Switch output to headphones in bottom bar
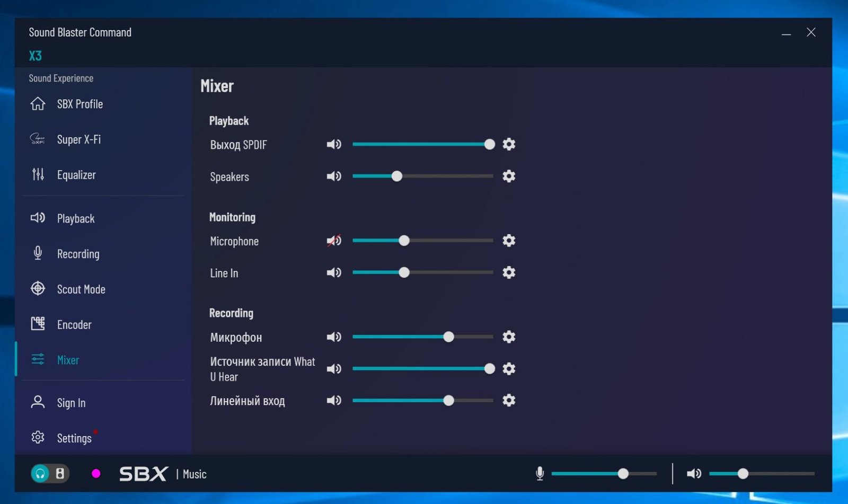 point(40,473)
